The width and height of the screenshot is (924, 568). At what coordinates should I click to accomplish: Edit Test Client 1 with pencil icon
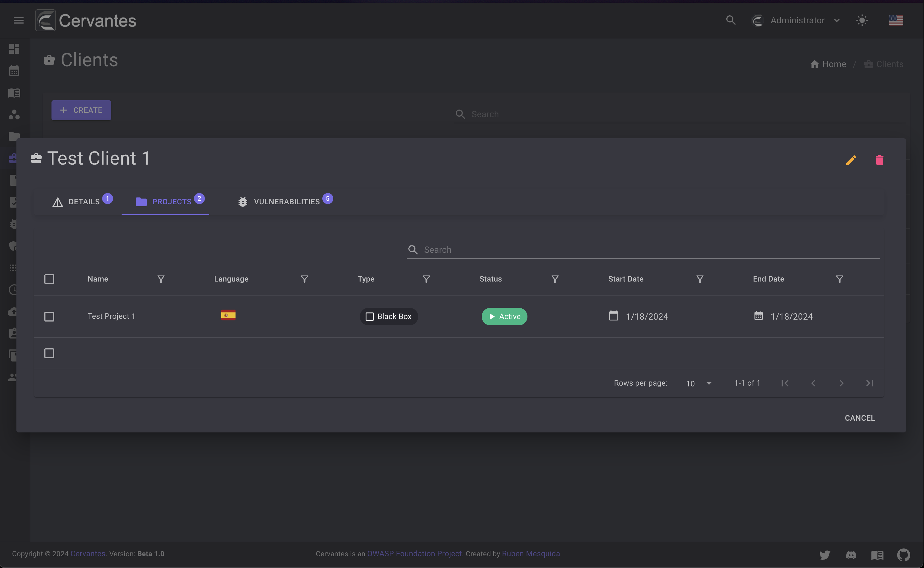click(851, 160)
